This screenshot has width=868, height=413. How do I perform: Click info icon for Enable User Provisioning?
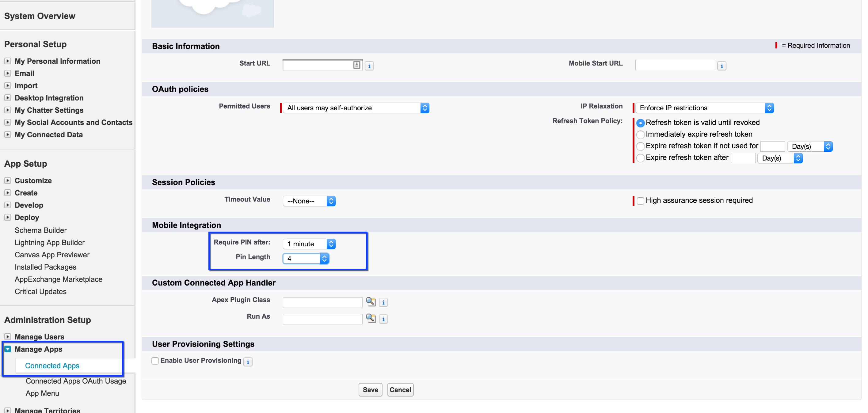coord(248,362)
